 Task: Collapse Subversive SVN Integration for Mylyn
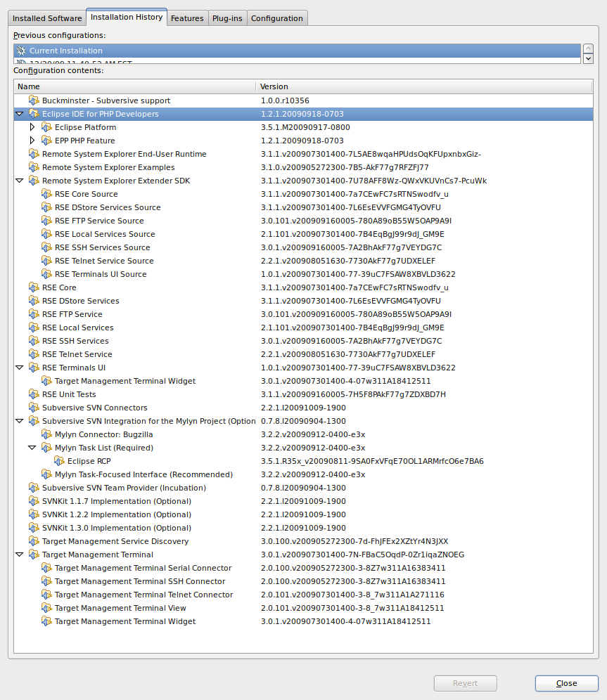(x=19, y=421)
